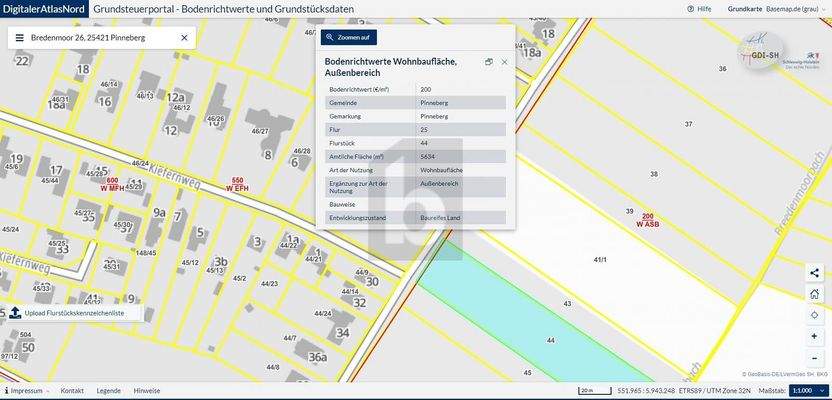Show the Legende map legend
This screenshot has height=400, width=832.
tap(108, 391)
